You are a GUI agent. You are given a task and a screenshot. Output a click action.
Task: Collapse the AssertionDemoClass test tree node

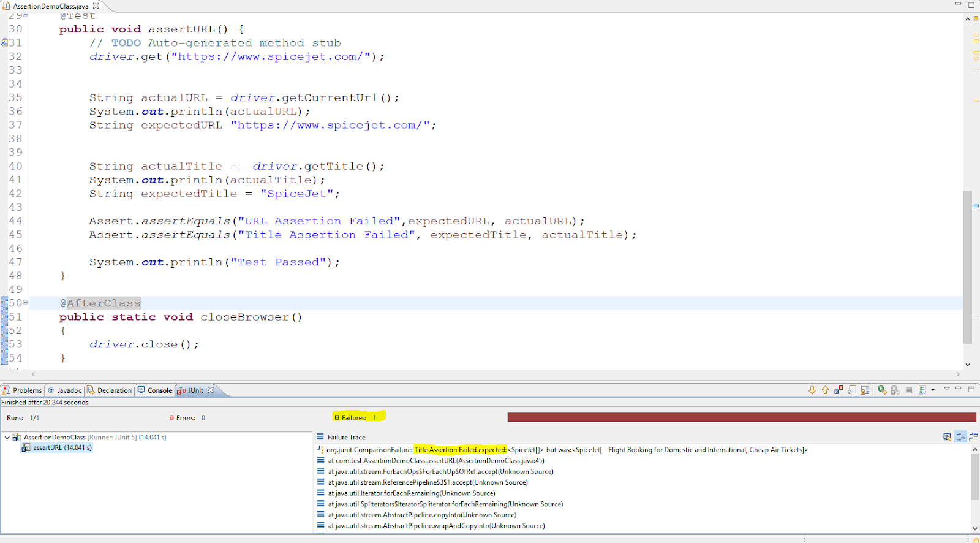coord(7,438)
